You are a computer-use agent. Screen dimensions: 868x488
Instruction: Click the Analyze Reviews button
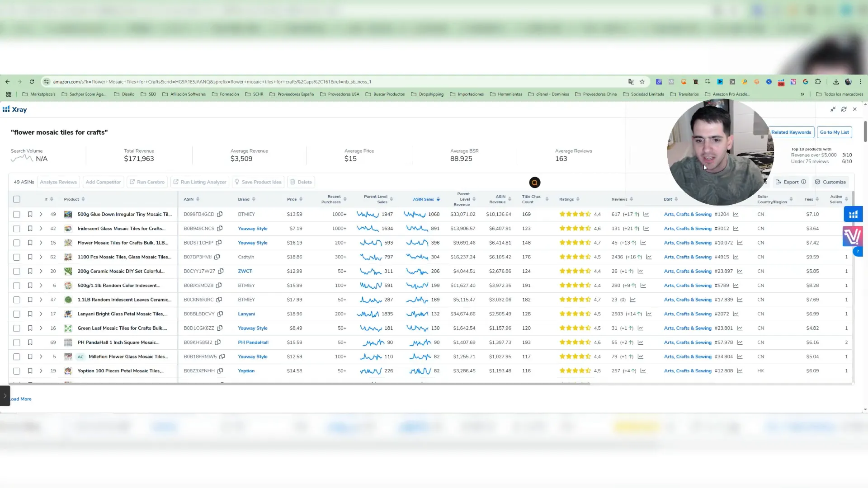[x=58, y=182]
